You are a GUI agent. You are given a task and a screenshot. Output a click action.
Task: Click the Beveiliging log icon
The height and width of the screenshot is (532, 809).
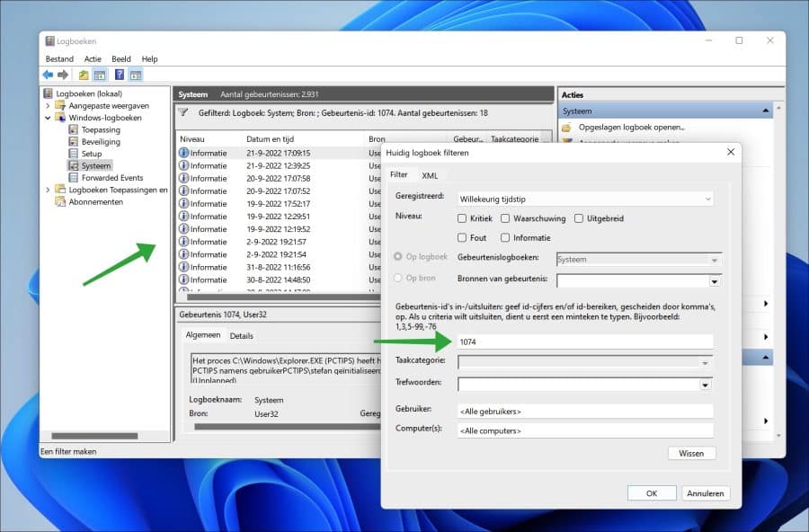coord(74,141)
